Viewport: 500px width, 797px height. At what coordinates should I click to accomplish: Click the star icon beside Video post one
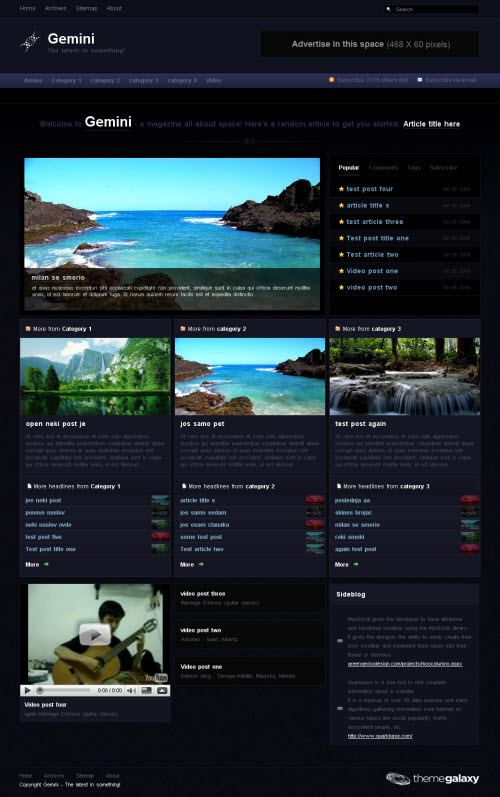[x=341, y=271]
